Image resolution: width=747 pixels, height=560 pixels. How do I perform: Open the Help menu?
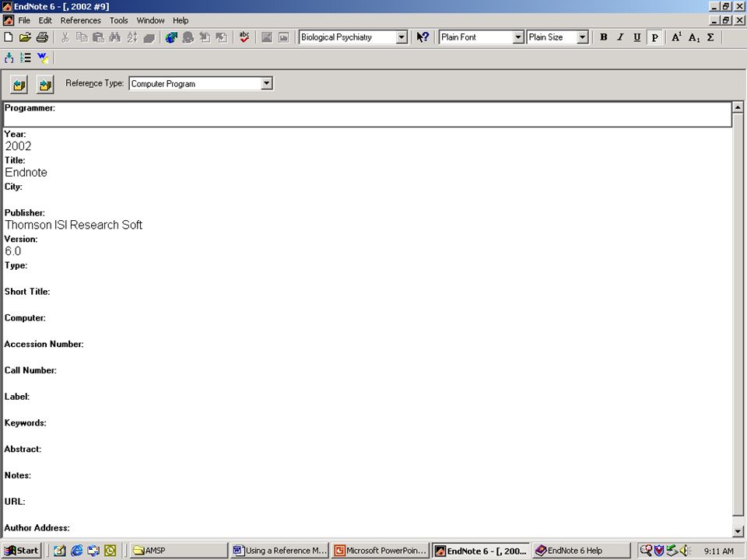(181, 20)
